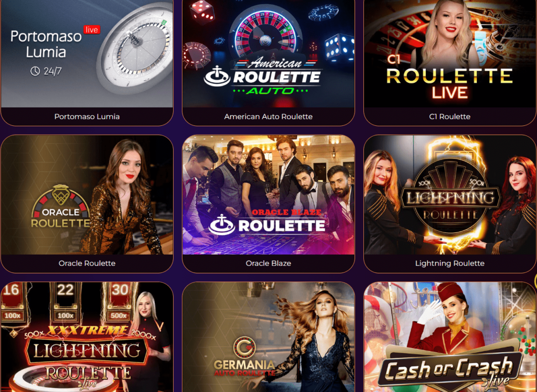Click the Lightning Roulette art-deco emblem
This screenshot has height=392, width=537.
pos(450,197)
